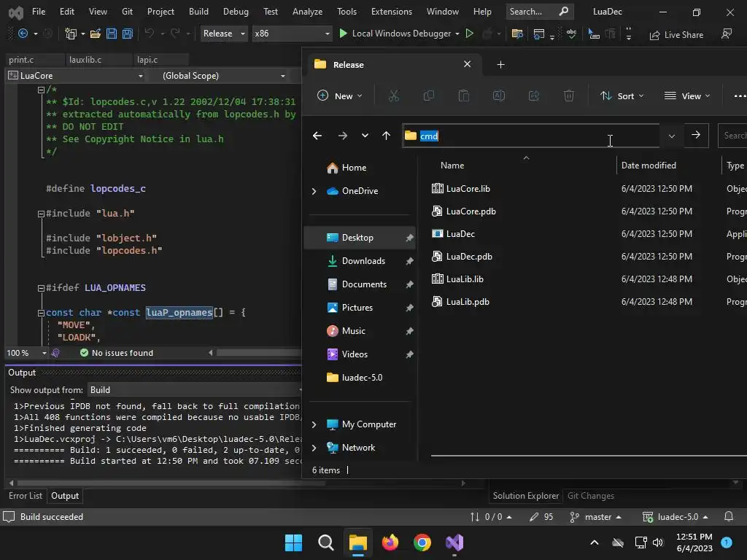Click the Visual Studio taskbar icon

(454, 542)
